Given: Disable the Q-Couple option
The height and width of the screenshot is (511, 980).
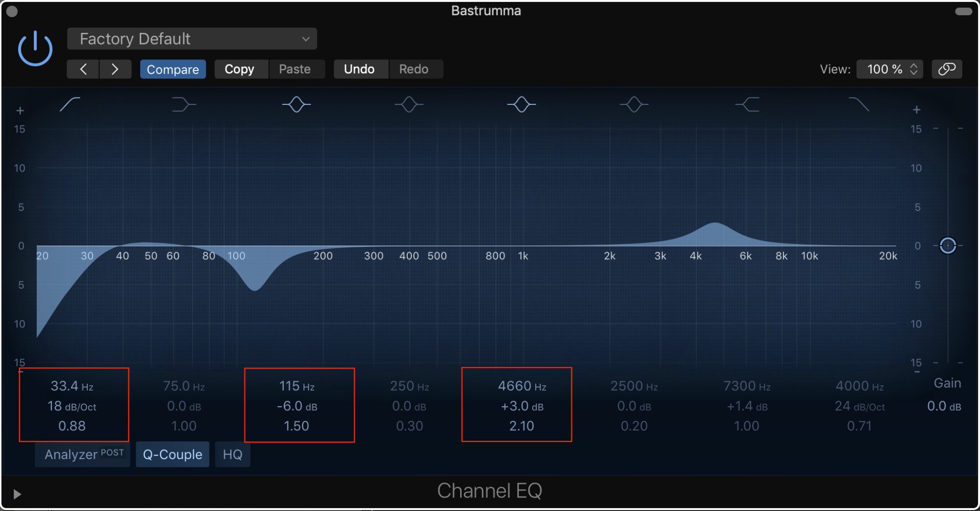Looking at the screenshot, I should tap(172, 454).
